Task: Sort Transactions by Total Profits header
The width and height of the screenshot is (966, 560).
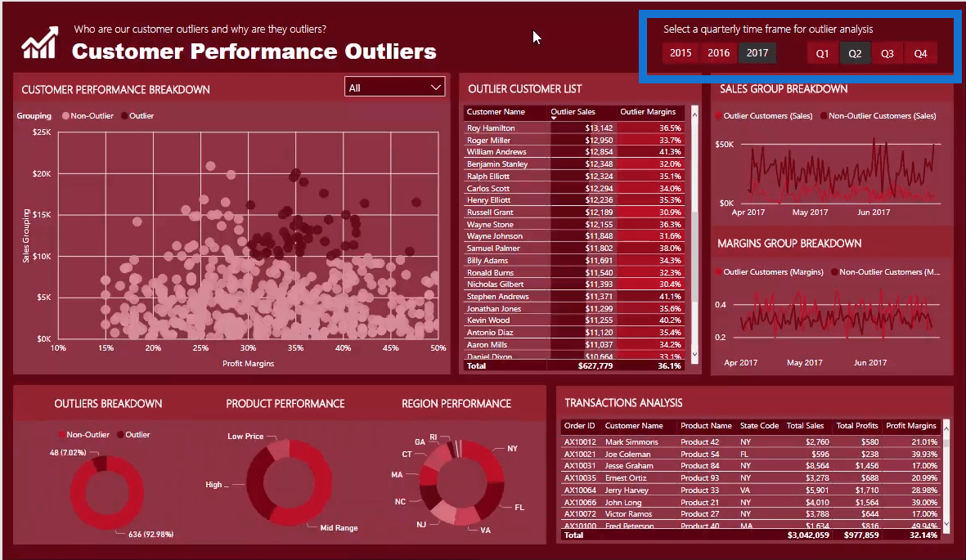Action: pos(857,426)
